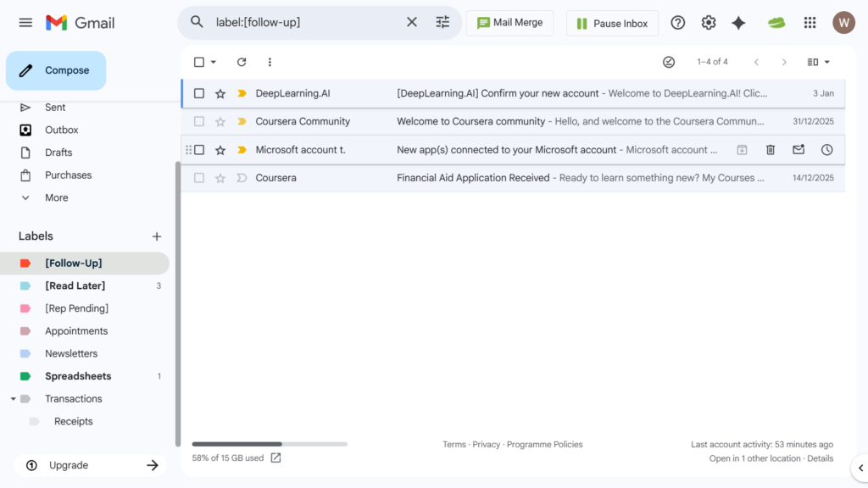This screenshot has width=868, height=488.
Task: Collapse the Transactions label tree
Action: 14,399
